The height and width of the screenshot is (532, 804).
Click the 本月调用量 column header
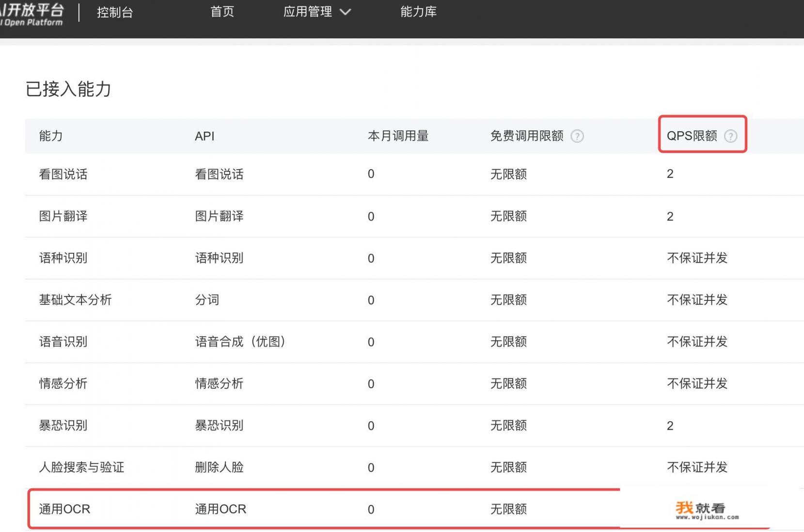click(398, 136)
